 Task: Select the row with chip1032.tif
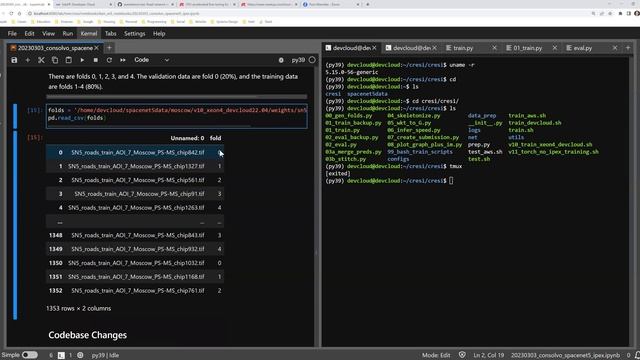pos(135,263)
